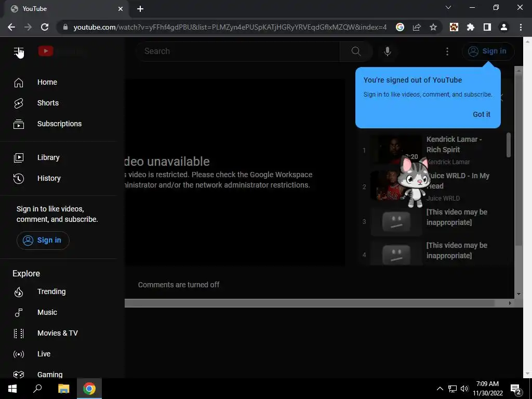The image size is (532, 399).
Task: Open a new tab with plus
Action: tap(140, 9)
